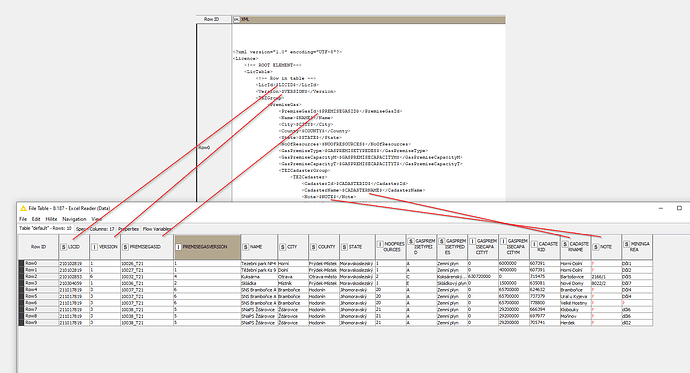Screen dimensions: 690x373
Task: Switch to the Properties tab
Action: [x=128, y=229]
